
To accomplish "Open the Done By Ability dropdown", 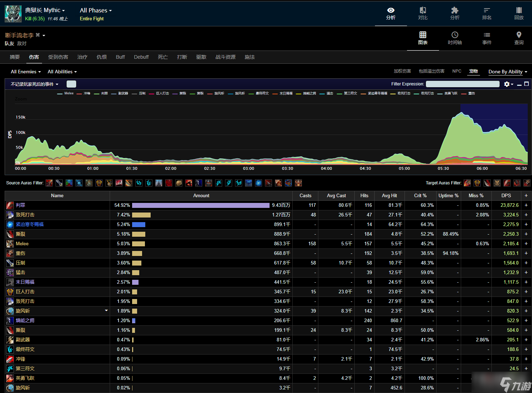I will [x=508, y=72].
